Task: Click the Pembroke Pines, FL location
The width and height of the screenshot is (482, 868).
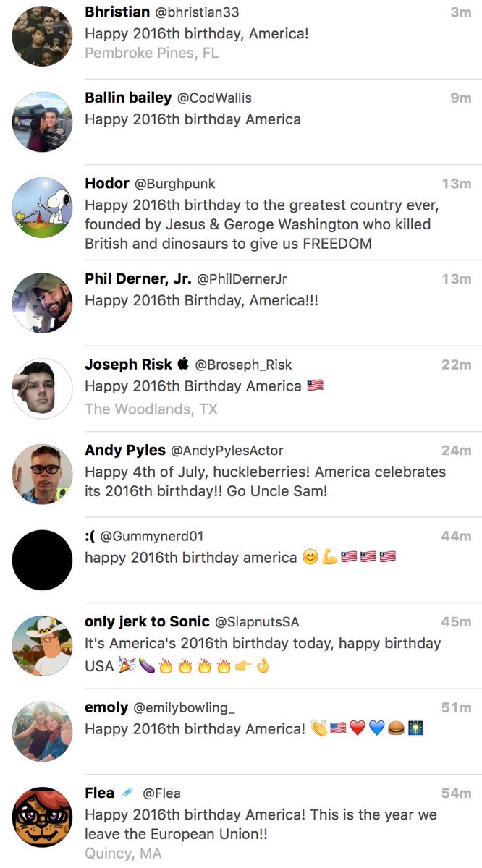Action: coord(151,53)
